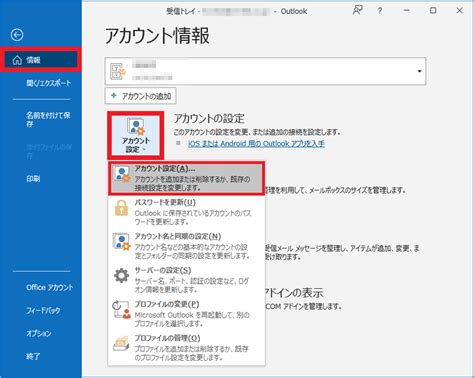Viewport: 474px width, 378px height.
Task: Click the plus icon on アカウントの追加
Action: [114, 96]
